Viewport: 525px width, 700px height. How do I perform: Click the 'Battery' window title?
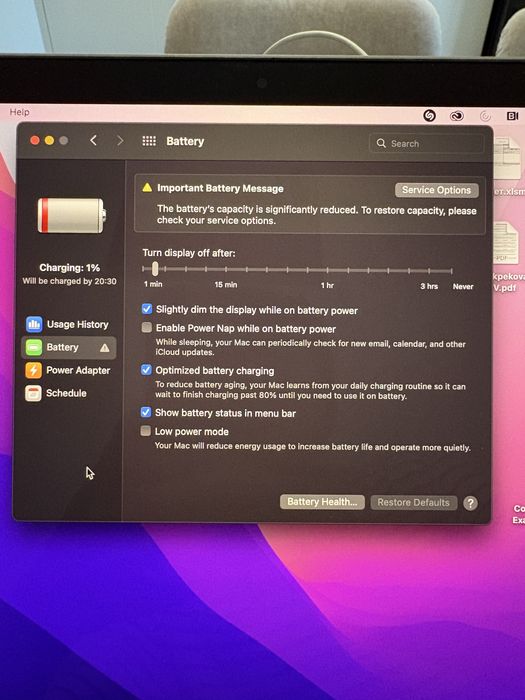(185, 142)
